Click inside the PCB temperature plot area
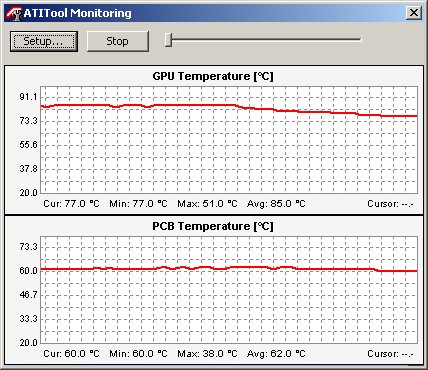This screenshot has height=370, width=428. pyautogui.click(x=229, y=290)
